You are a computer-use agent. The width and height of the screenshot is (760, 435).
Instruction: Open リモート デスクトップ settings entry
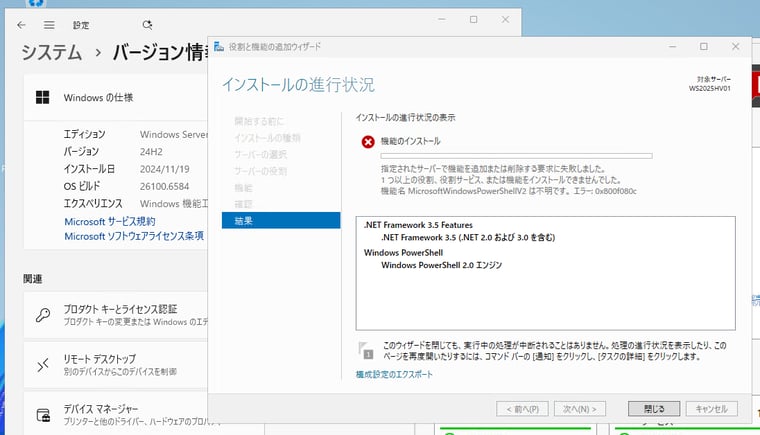click(x=116, y=365)
